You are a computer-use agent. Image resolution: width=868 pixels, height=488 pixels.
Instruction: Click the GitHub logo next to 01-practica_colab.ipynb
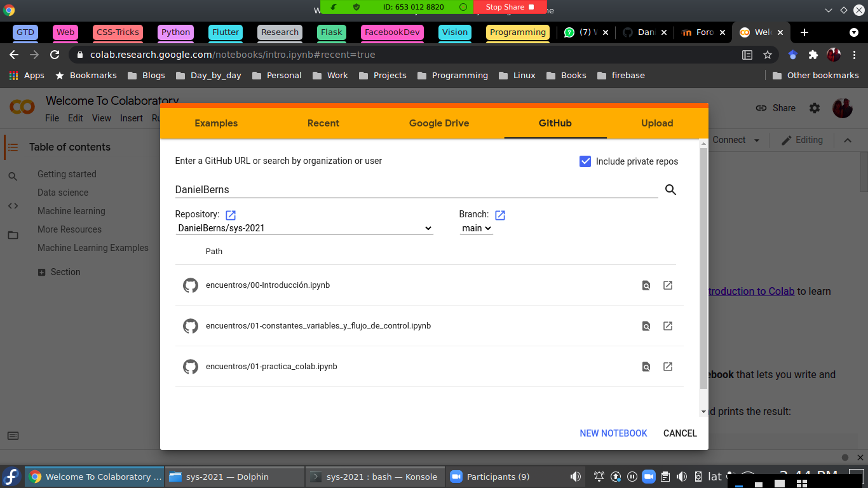[191, 367]
